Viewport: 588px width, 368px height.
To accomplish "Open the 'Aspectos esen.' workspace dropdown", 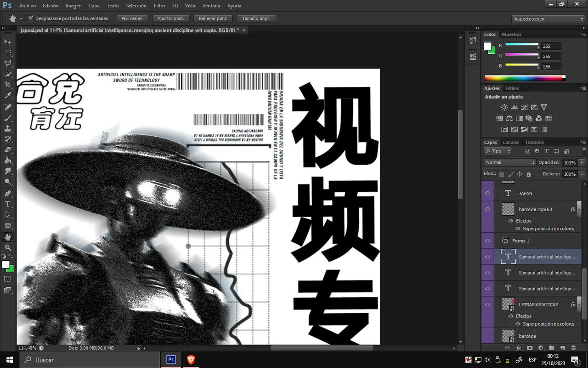I will tap(548, 19).
